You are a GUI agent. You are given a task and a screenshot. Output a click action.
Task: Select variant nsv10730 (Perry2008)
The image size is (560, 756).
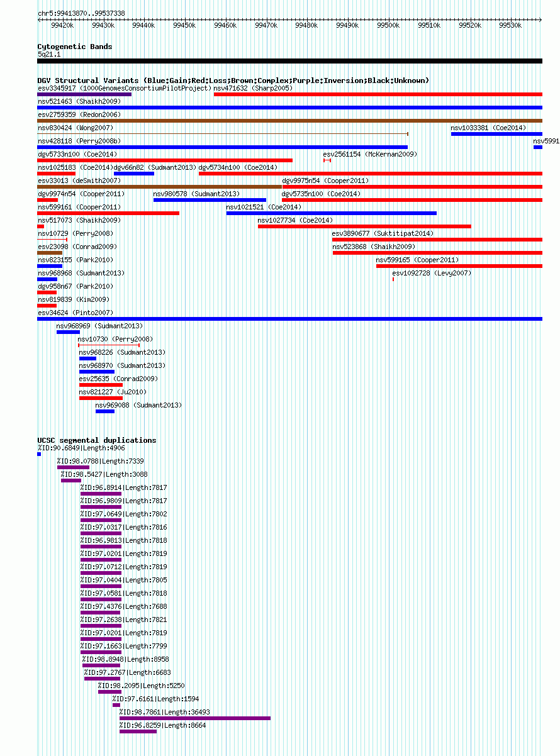(x=109, y=345)
